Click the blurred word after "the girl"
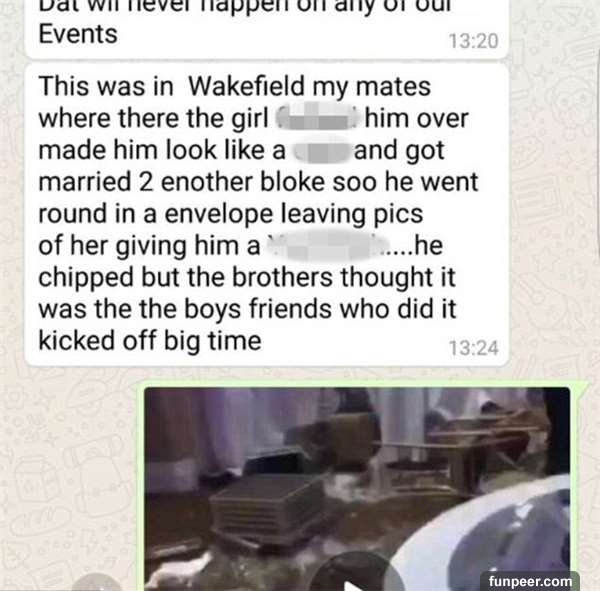Screen dimensions: 600x591 317,118
